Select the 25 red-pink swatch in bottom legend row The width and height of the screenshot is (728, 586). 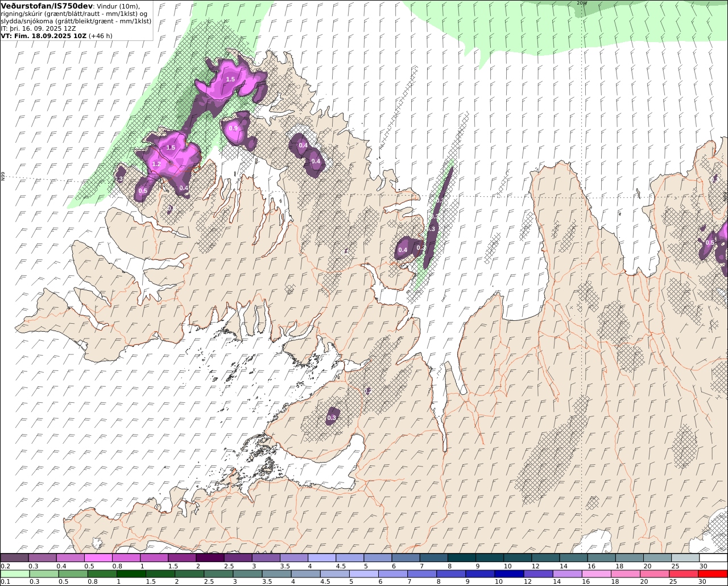click(684, 573)
